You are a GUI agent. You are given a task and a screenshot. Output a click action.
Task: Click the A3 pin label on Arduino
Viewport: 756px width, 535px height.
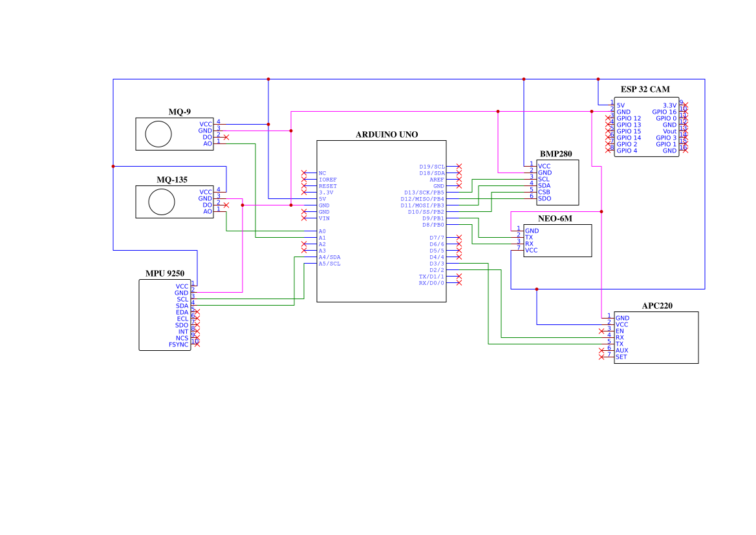point(322,251)
